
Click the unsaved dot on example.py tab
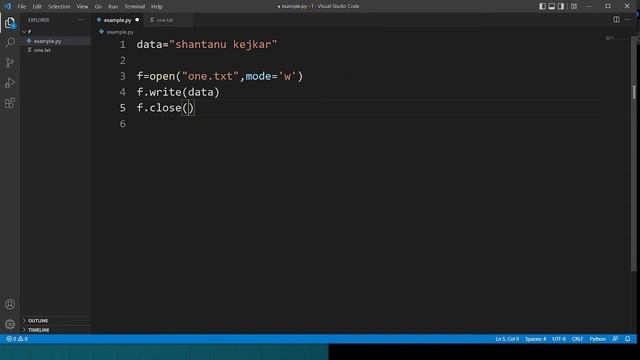[137, 20]
